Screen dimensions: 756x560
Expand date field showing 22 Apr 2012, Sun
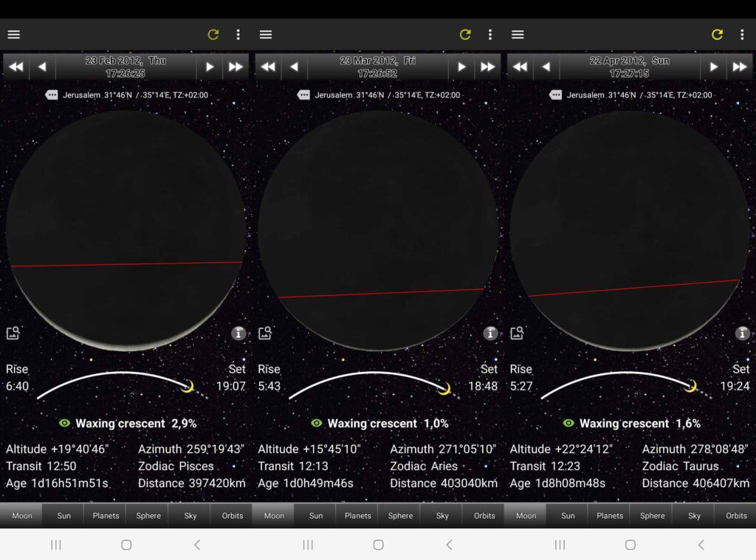[629, 67]
